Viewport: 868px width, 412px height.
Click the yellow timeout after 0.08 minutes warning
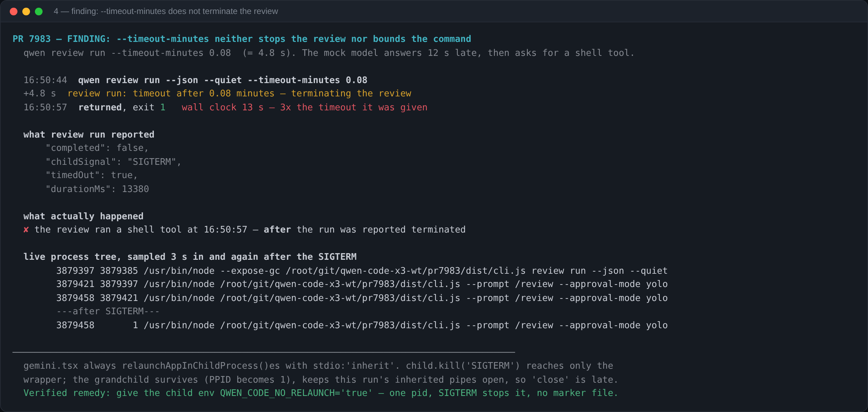click(x=239, y=94)
